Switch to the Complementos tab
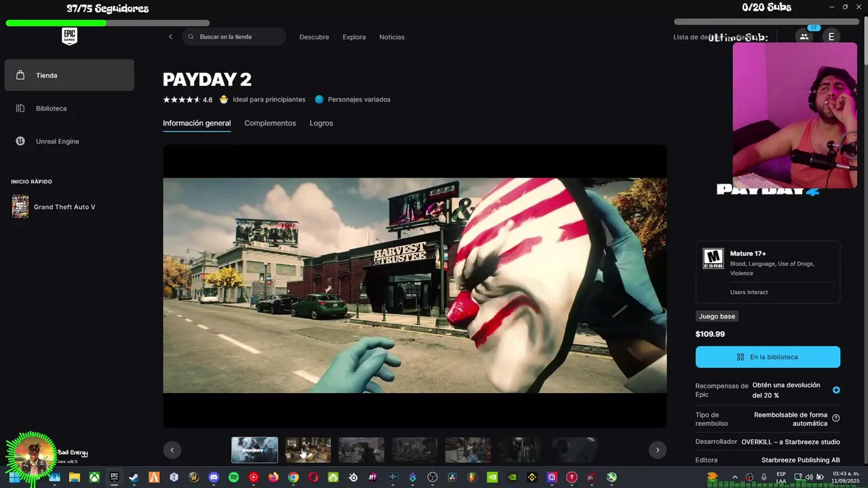The image size is (868, 488). 270,123
